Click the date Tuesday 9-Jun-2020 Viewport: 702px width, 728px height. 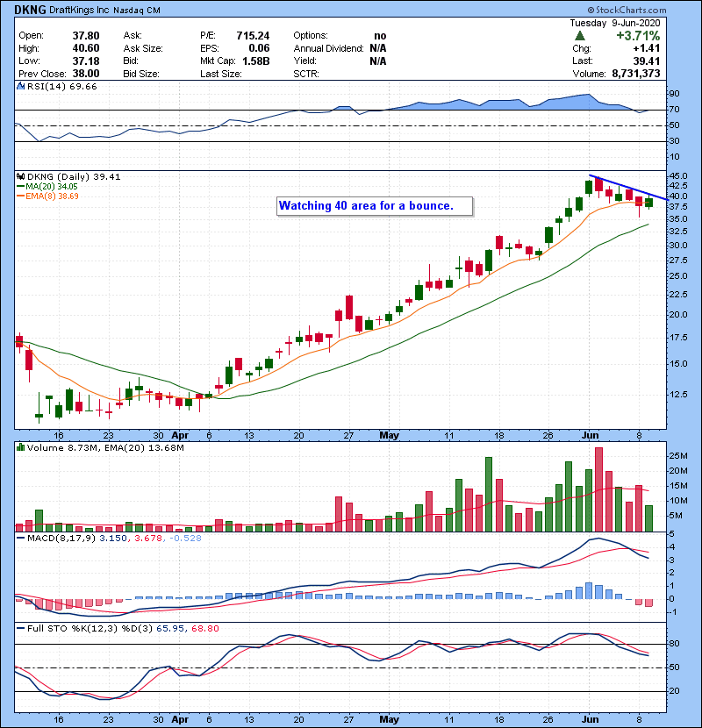614,23
